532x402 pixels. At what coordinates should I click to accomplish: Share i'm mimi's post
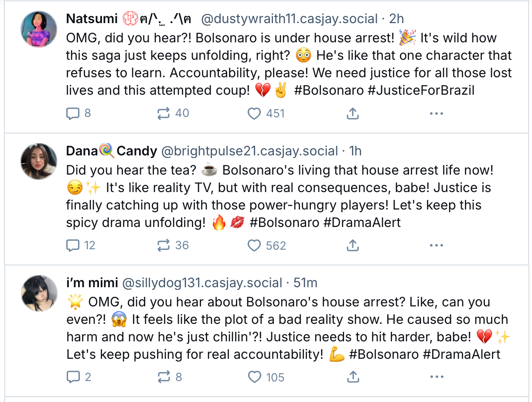tap(352, 377)
